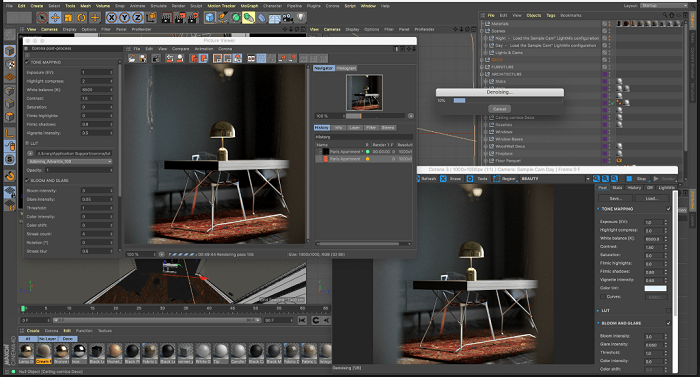Click Exposure (EV) field in Picture Viewer panel

[x=97, y=72]
